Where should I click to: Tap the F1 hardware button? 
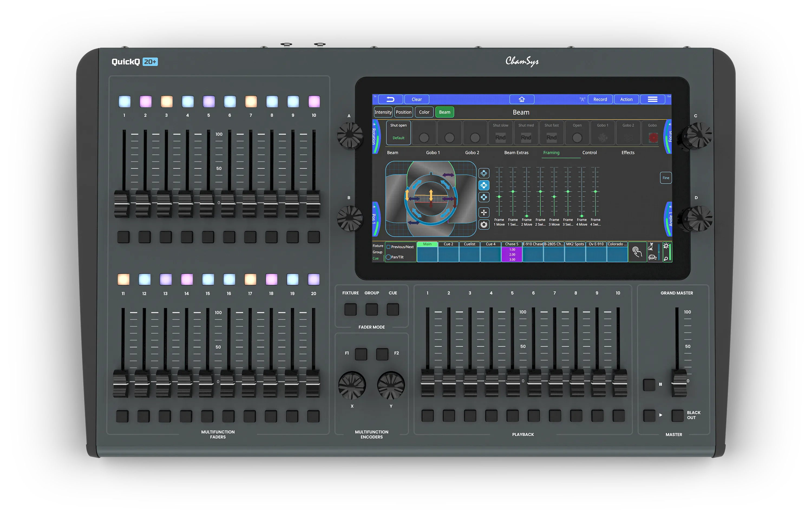point(361,354)
